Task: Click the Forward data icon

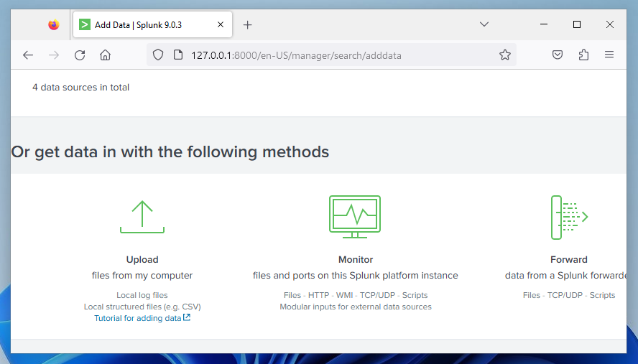Action: (569, 218)
